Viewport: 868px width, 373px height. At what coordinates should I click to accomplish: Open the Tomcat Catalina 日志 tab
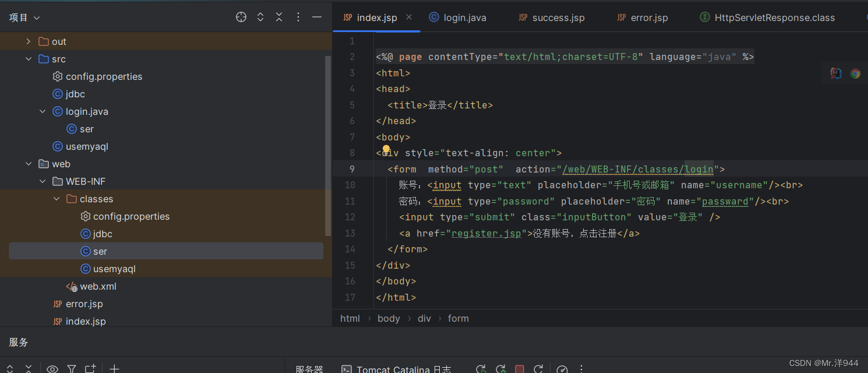[x=398, y=368]
